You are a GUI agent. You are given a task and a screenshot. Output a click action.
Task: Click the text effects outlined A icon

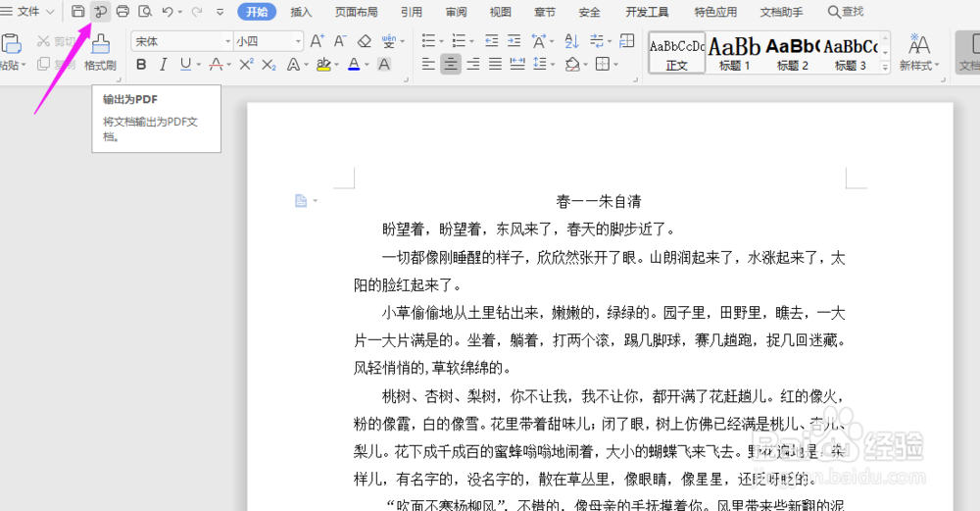293,64
